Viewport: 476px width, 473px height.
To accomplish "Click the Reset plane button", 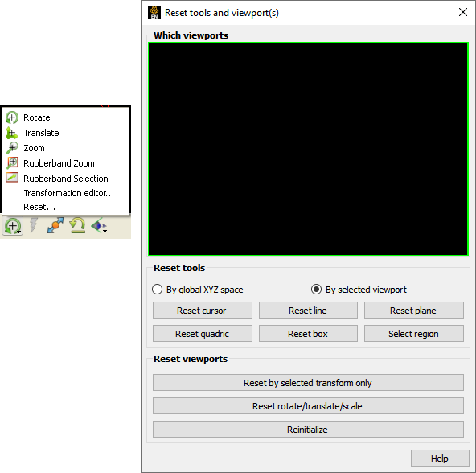I will click(414, 311).
